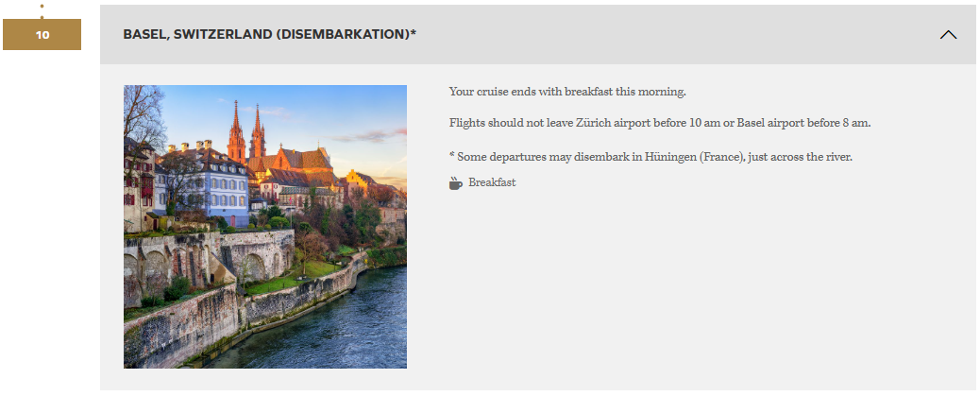Collapse the Basel, Switzerland day section

pos(948,35)
